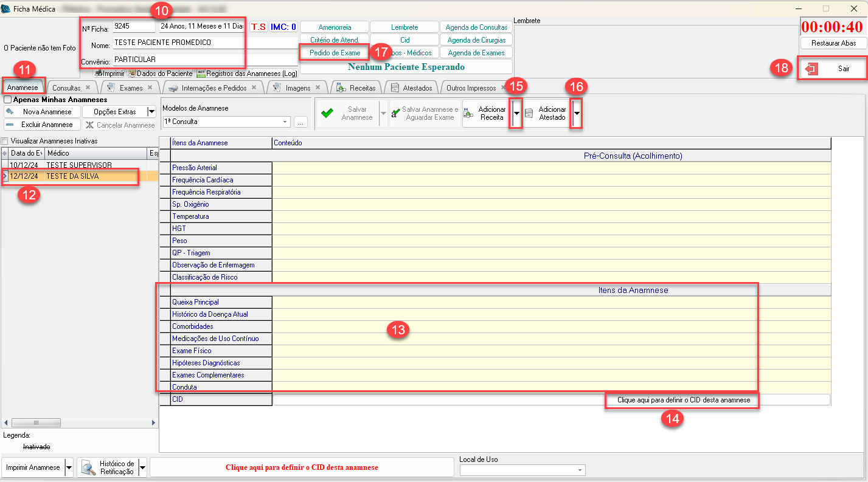Switch to the Anamnese tab

point(23,88)
